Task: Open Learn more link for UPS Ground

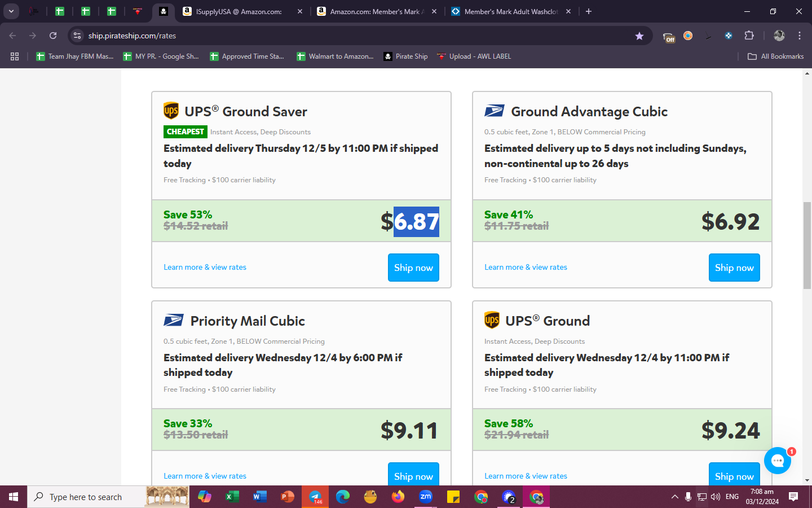Action: 526,476
